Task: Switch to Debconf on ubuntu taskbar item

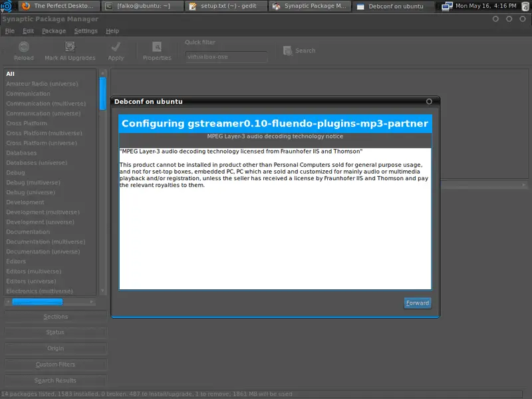Action: pyautogui.click(x=394, y=6)
